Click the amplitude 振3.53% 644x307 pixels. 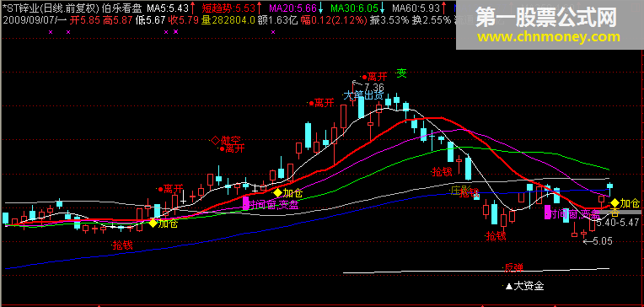click(x=389, y=19)
